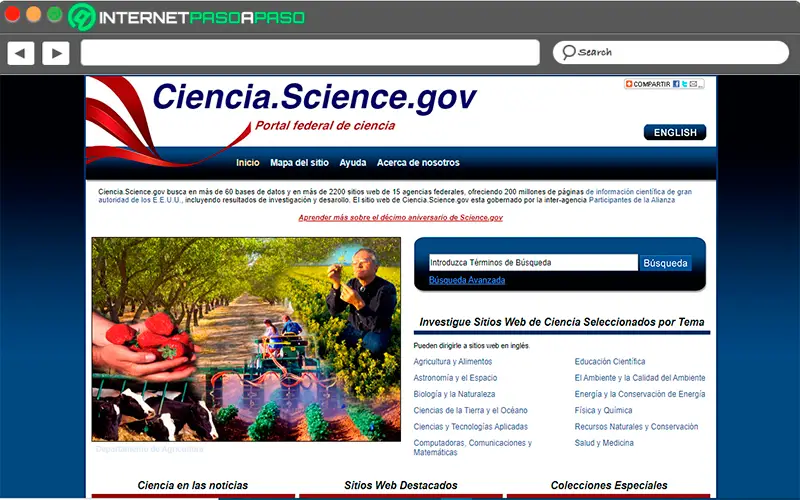Open the Búsqueda Avanzada link
Image resolution: width=800 pixels, height=500 pixels.
tap(467, 280)
